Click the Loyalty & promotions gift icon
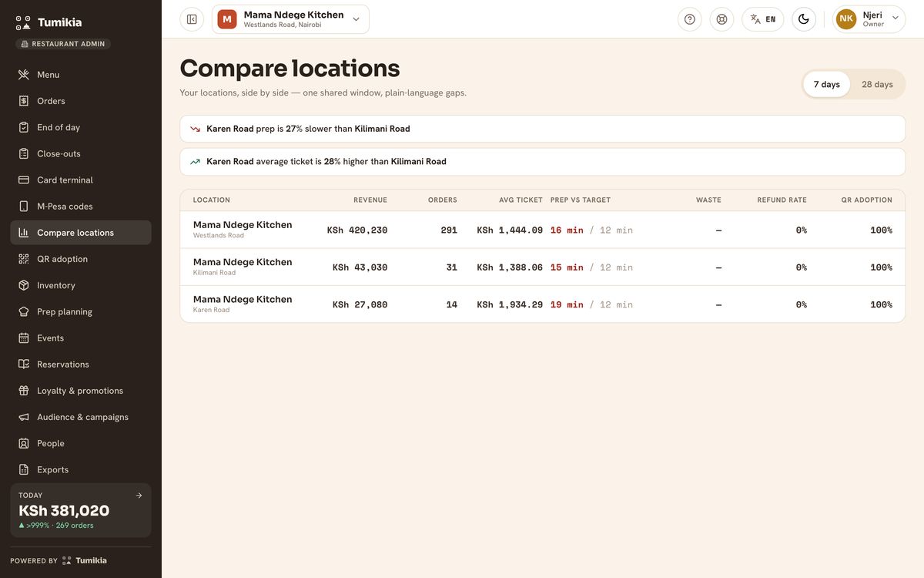Screen dimensions: 924x578 pyautogui.click(x=23, y=391)
